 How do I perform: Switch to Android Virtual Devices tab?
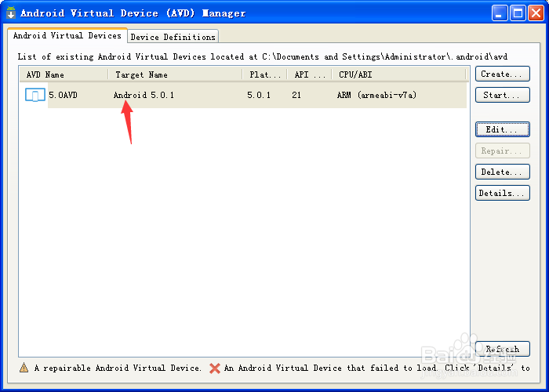tap(67, 36)
